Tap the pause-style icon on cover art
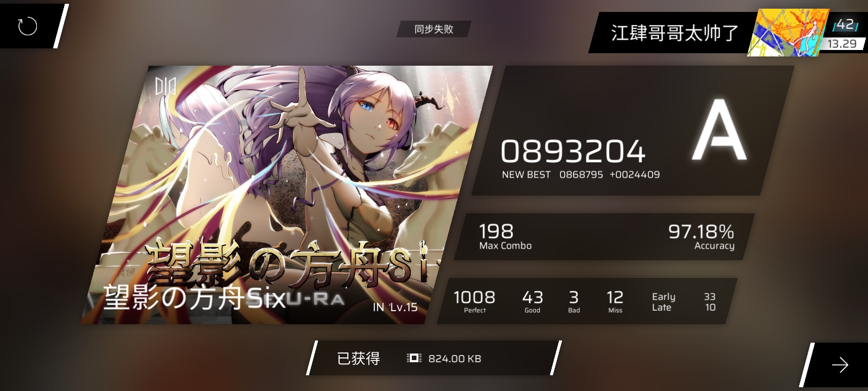868x391 pixels. pyautogui.click(x=165, y=86)
